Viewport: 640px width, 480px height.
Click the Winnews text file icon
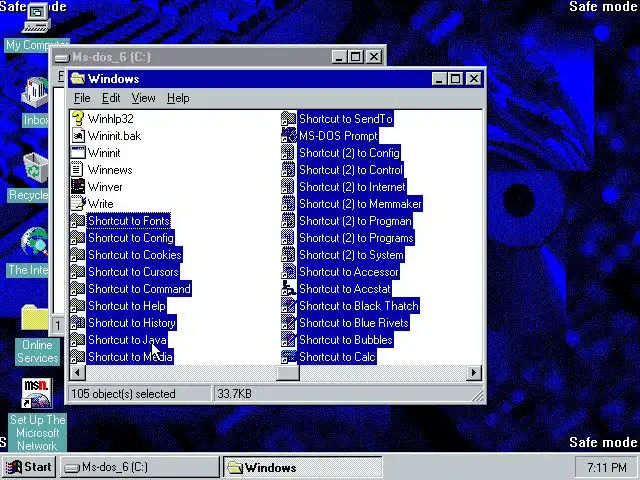[x=78, y=170]
